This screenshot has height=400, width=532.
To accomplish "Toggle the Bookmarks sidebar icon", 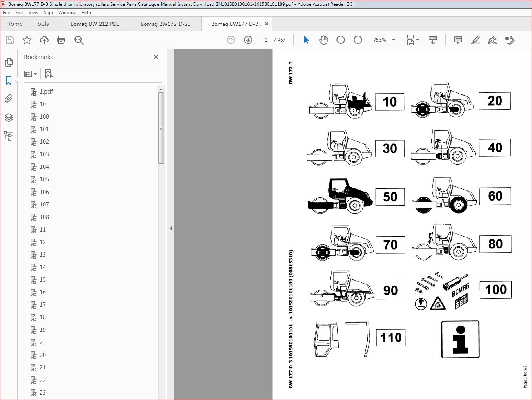I will pos(9,81).
